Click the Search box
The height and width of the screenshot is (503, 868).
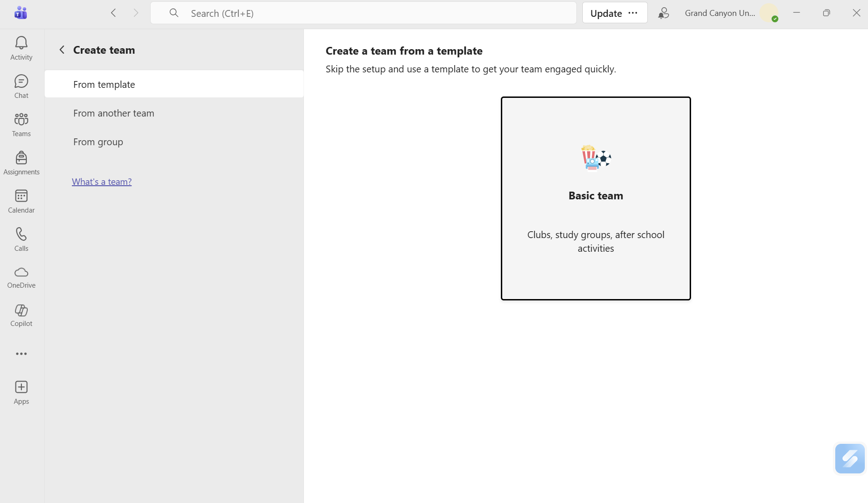(x=363, y=13)
